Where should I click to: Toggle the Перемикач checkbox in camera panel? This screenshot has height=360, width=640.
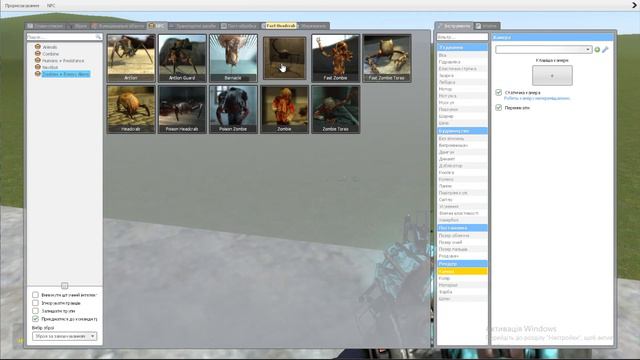[498, 108]
